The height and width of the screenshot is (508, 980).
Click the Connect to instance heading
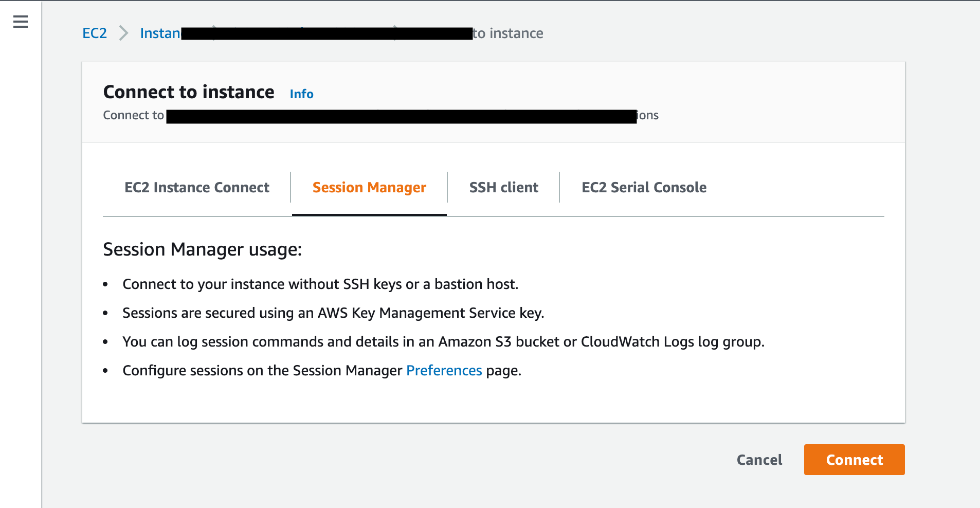pyautogui.click(x=189, y=92)
